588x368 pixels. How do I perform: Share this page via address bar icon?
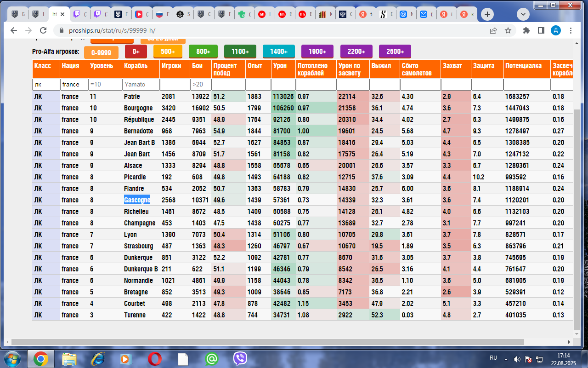pyautogui.click(x=493, y=30)
